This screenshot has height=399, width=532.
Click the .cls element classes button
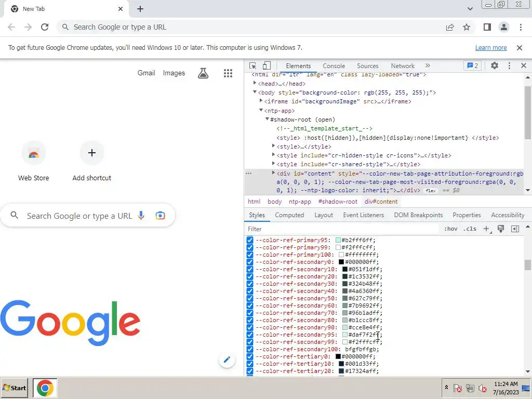pos(470,229)
